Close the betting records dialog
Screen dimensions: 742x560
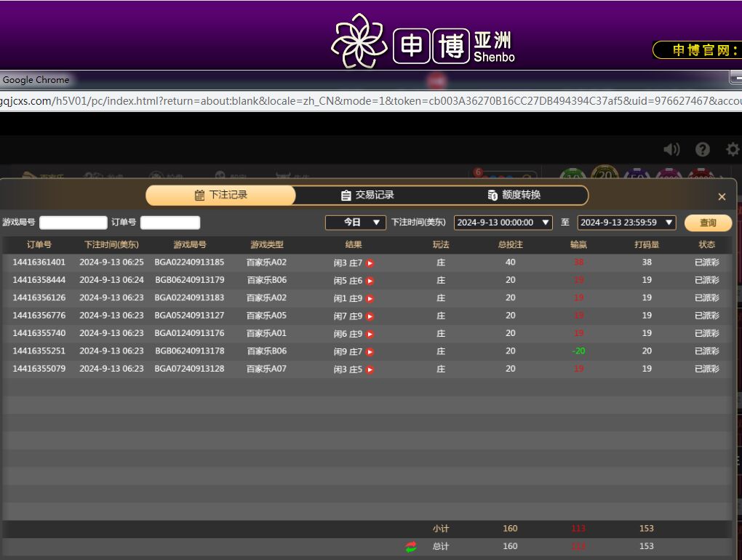pyautogui.click(x=722, y=196)
